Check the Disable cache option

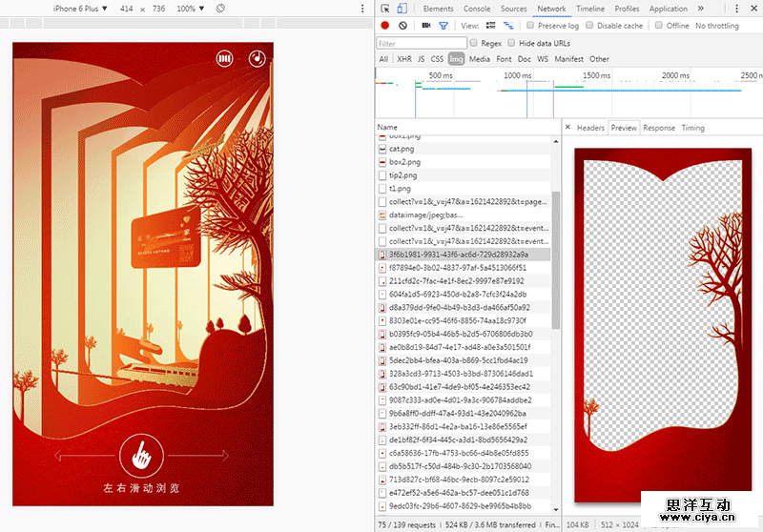click(x=588, y=26)
